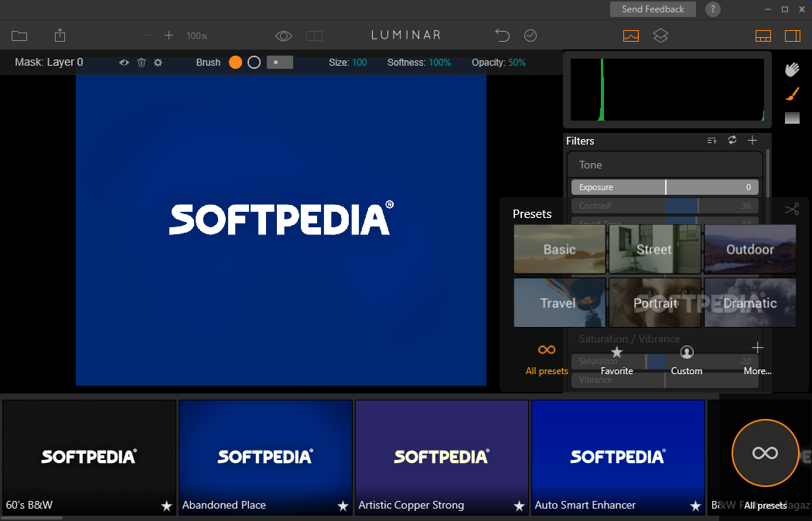Favorite the 60's B&W preset star

(166, 506)
